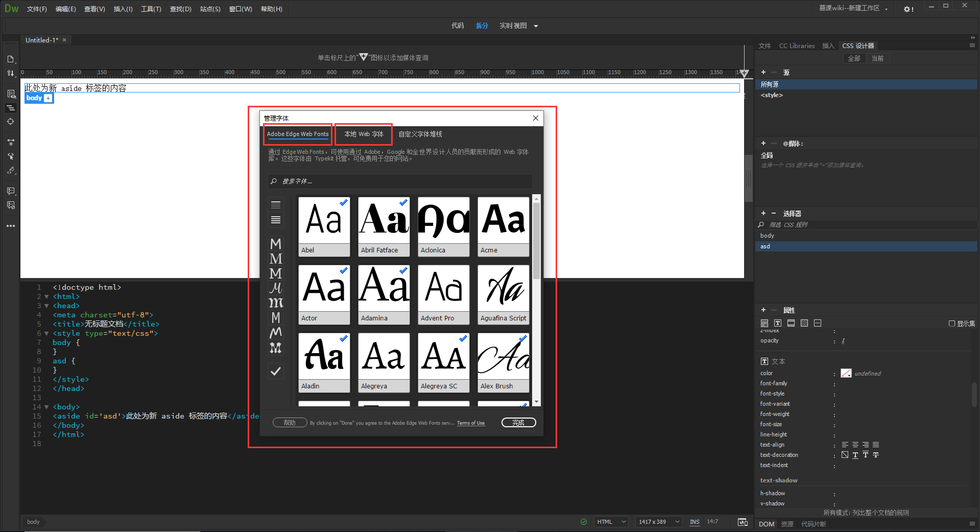Screen dimensions: 980x532
Task: Deselect the Abel font tile
Action: click(x=324, y=226)
